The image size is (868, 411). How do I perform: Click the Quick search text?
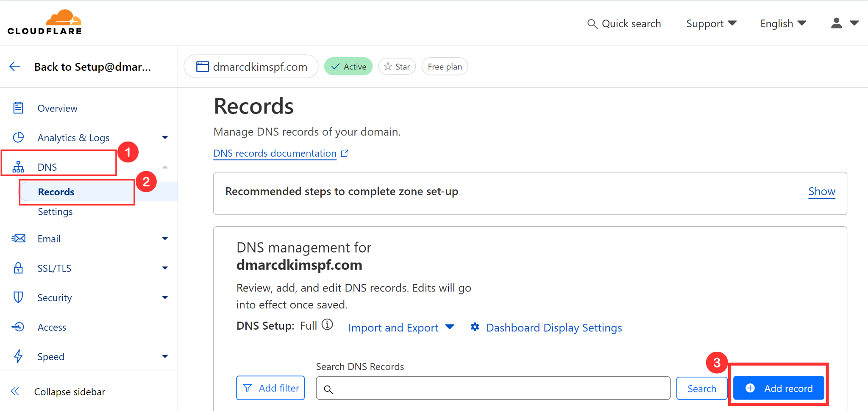click(x=632, y=24)
